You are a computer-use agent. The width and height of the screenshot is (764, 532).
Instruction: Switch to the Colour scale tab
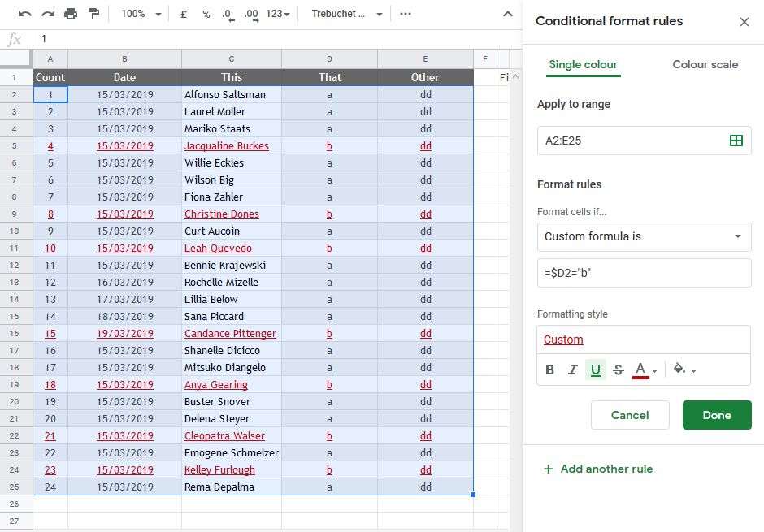[705, 64]
